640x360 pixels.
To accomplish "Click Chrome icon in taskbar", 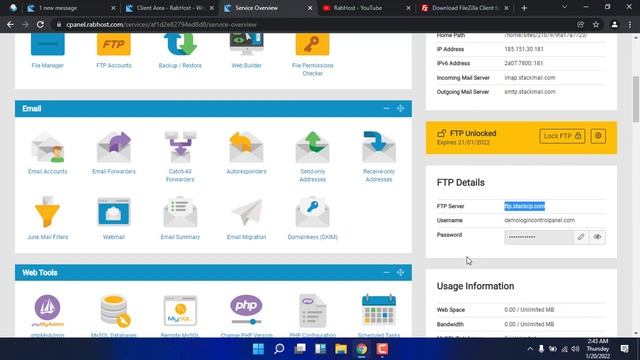I will point(361,349).
